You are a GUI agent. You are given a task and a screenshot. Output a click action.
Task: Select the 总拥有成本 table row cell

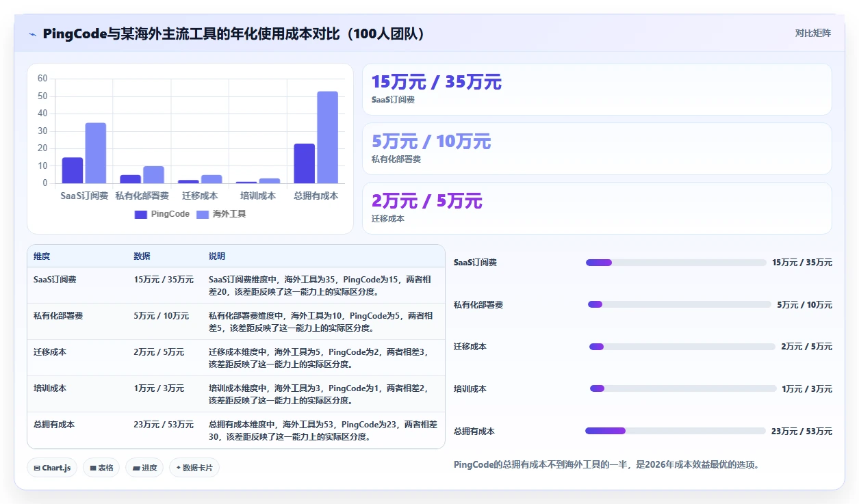[54, 425]
